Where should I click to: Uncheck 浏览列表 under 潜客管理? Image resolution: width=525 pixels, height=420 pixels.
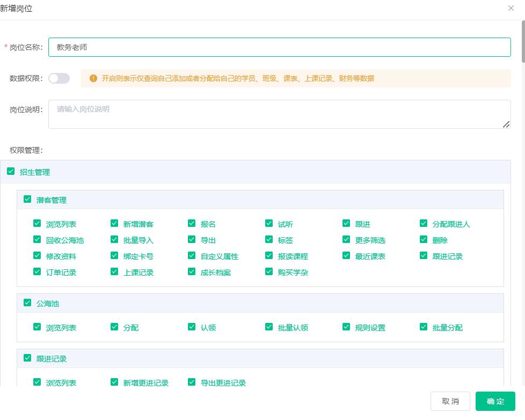coord(37,224)
